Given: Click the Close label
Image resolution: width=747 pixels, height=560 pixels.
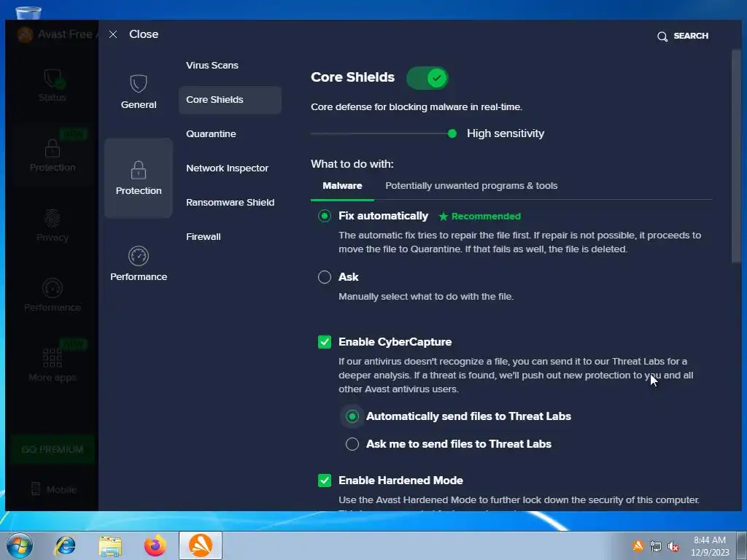Looking at the screenshot, I should [x=144, y=34].
